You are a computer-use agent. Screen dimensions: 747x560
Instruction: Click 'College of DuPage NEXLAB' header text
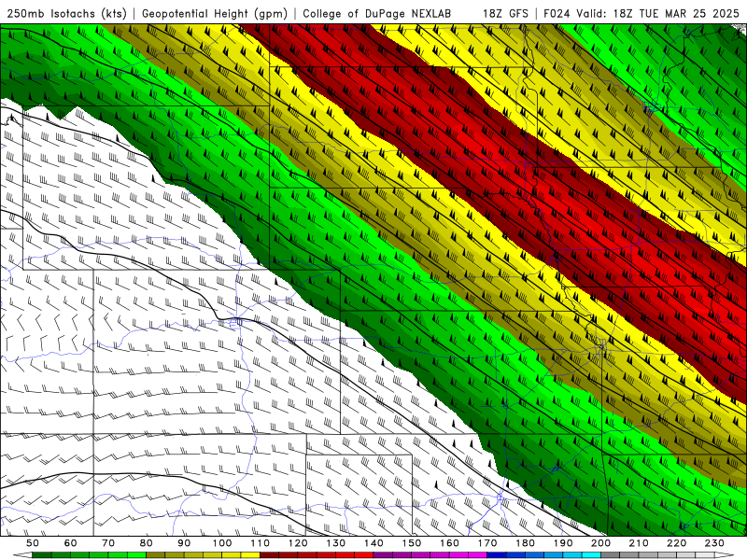(377, 13)
